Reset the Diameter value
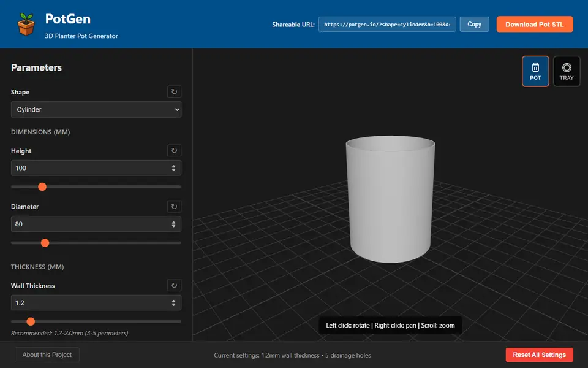588x368 pixels. pos(174,207)
